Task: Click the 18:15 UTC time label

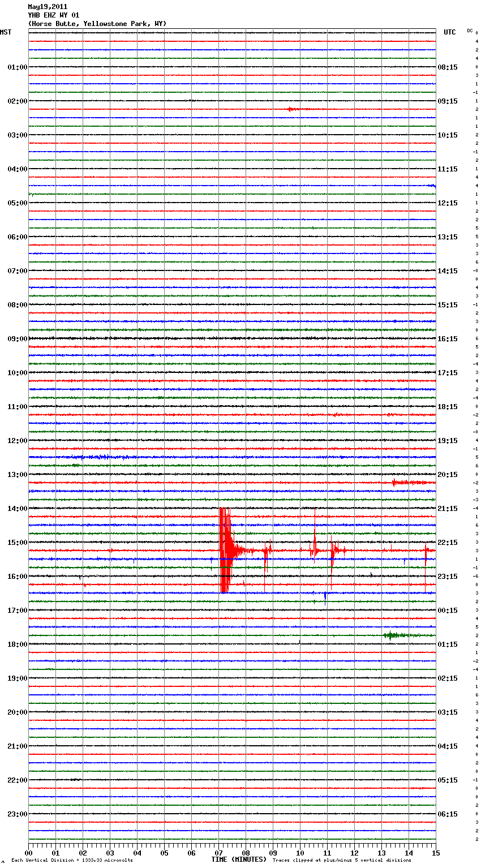Action: [448, 407]
